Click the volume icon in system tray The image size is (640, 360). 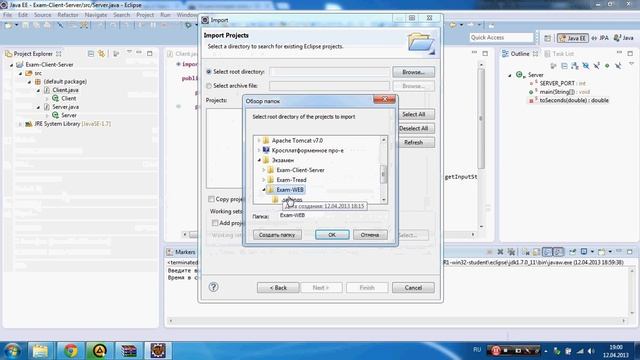[591, 351]
